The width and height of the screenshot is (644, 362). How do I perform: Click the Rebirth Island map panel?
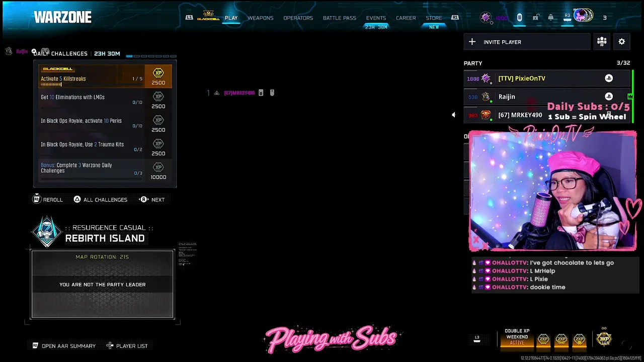coord(103,285)
